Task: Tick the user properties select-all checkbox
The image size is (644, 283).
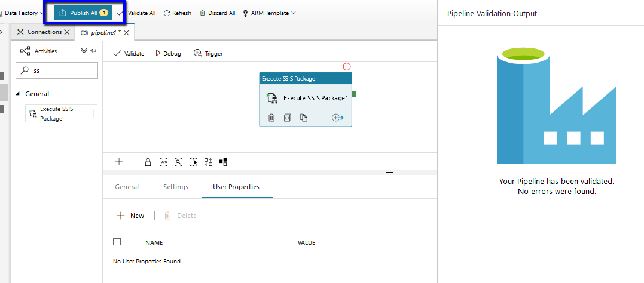Action: (117, 242)
